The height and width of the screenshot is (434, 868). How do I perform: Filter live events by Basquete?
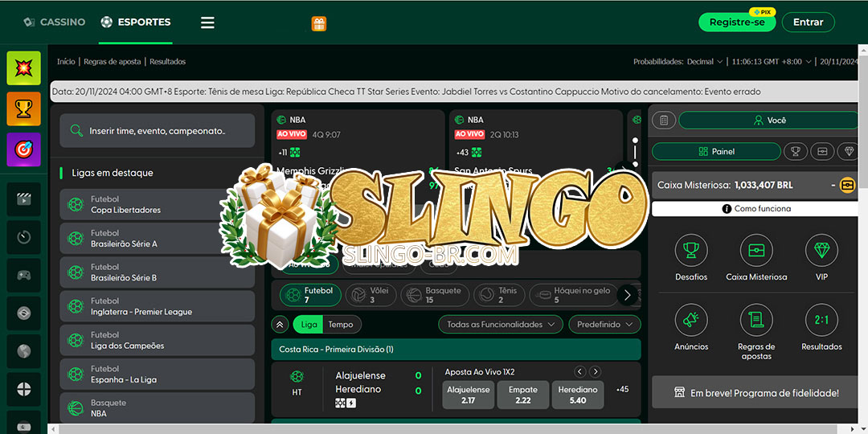tap(435, 295)
